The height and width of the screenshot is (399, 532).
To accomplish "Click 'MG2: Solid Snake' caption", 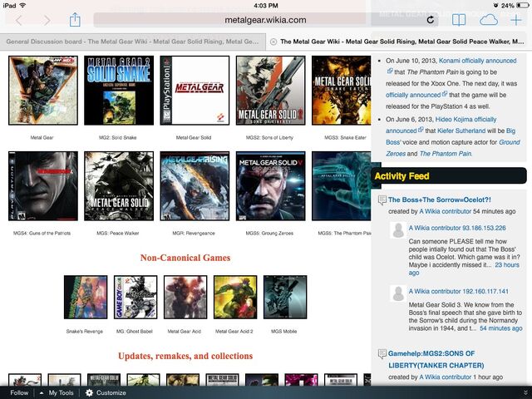I will (x=118, y=137).
